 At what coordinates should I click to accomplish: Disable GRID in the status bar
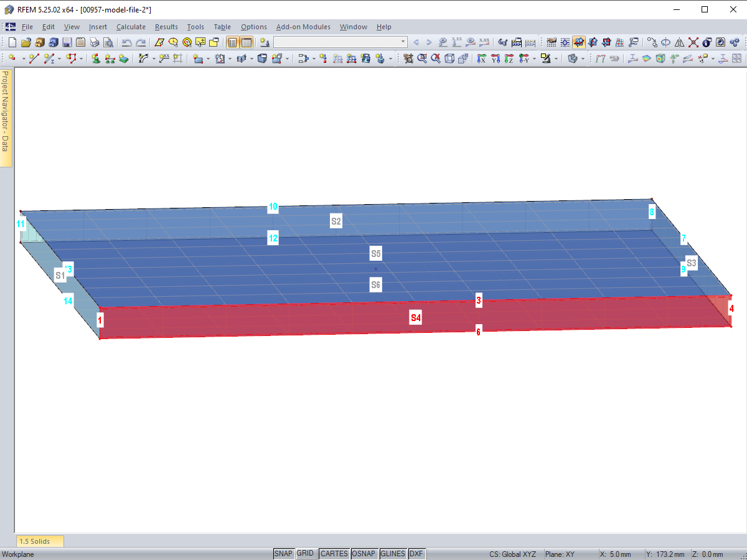tap(306, 553)
